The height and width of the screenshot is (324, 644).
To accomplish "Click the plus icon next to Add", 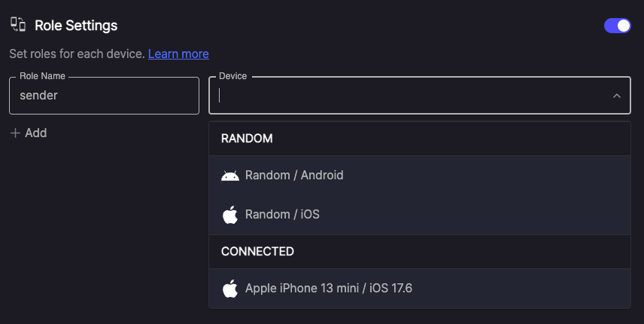I will 15,133.
